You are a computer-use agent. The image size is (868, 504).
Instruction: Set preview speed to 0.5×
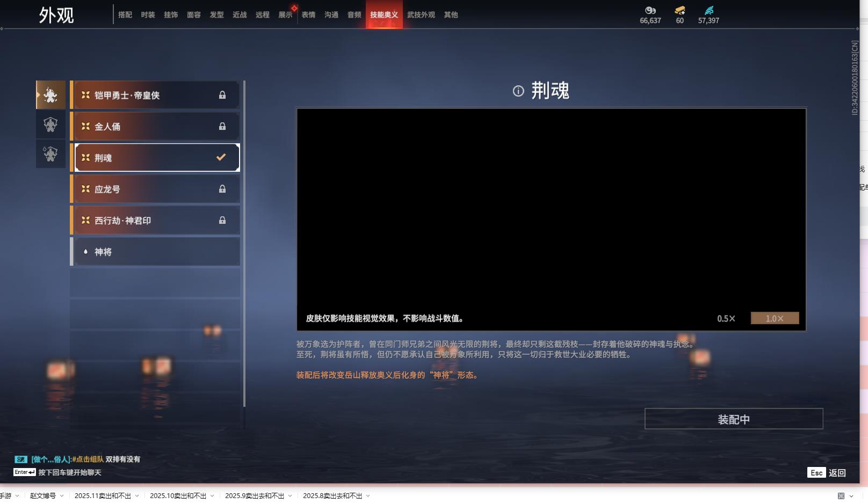(x=726, y=318)
